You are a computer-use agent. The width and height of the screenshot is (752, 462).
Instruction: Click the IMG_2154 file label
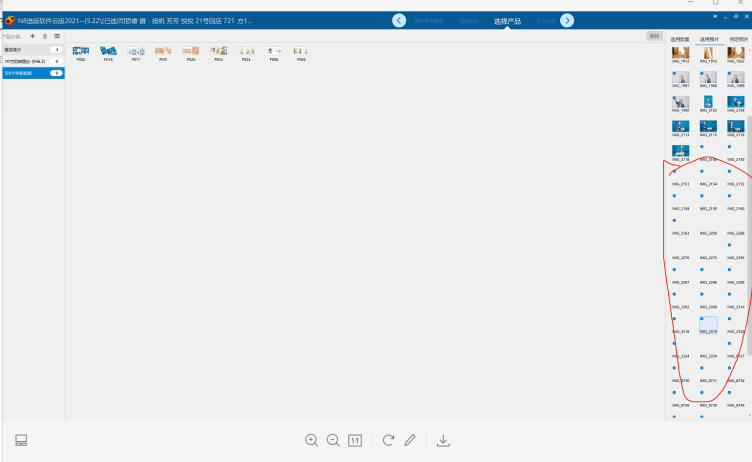(708, 184)
